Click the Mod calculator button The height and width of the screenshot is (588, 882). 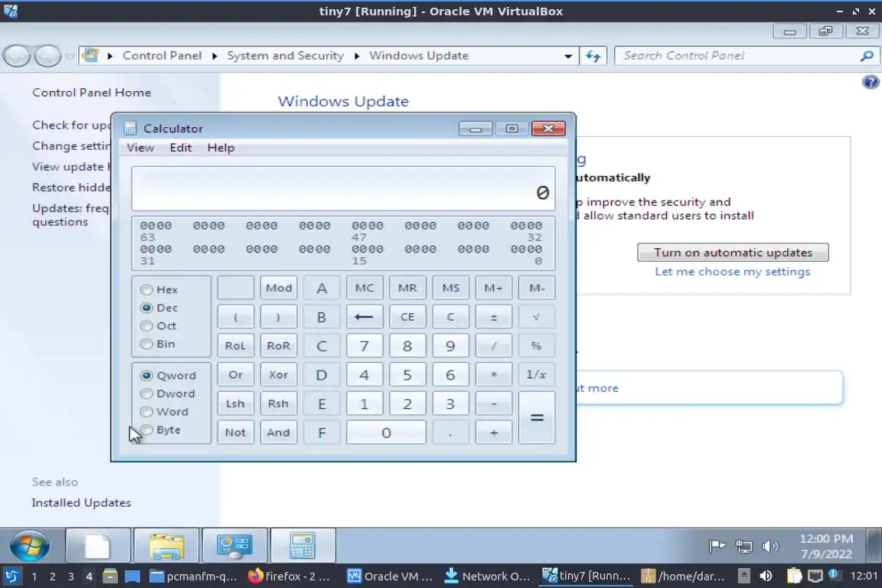click(279, 288)
